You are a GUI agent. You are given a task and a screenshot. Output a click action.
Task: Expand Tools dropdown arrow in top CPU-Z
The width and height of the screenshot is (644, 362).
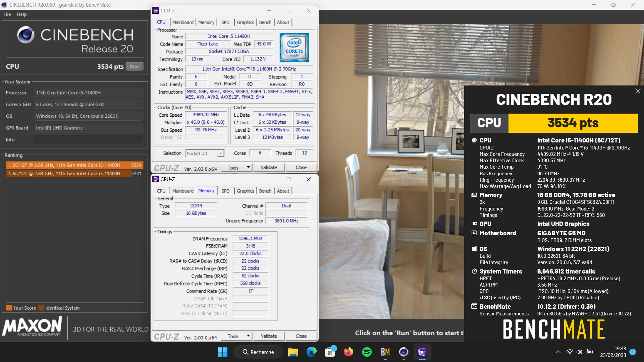tap(249, 168)
